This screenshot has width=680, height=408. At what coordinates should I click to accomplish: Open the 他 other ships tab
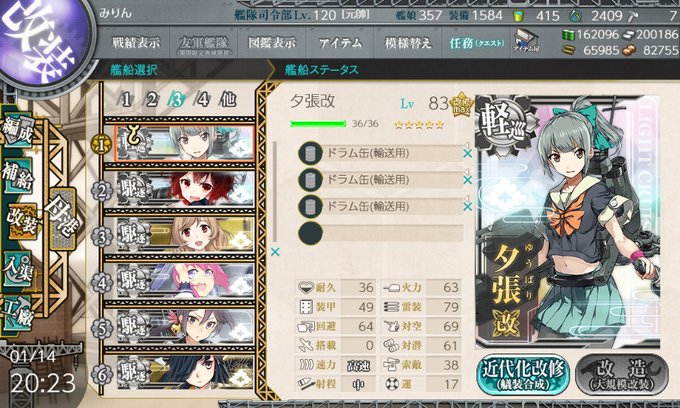pos(228,100)
